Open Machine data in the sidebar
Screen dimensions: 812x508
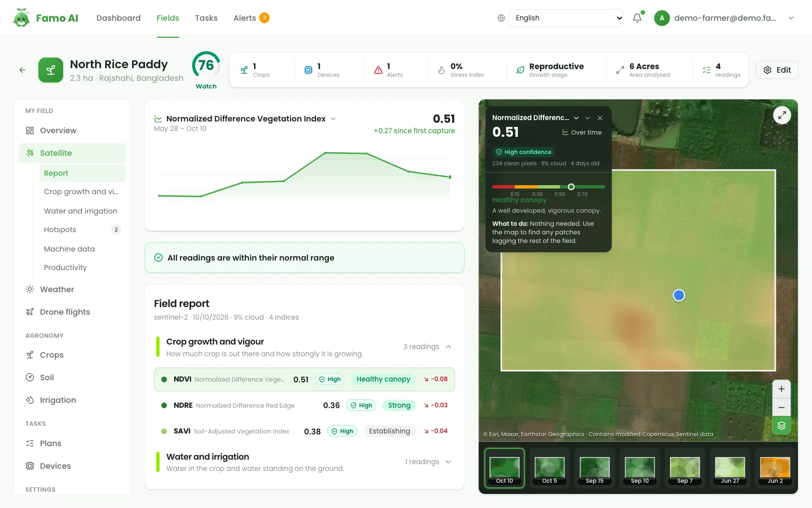click(x=82, y=249)
